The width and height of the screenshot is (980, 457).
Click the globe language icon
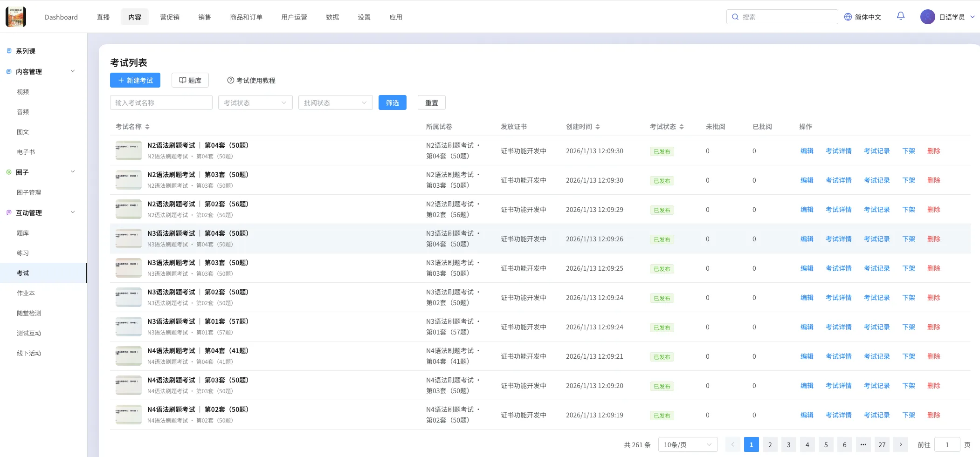848,17
